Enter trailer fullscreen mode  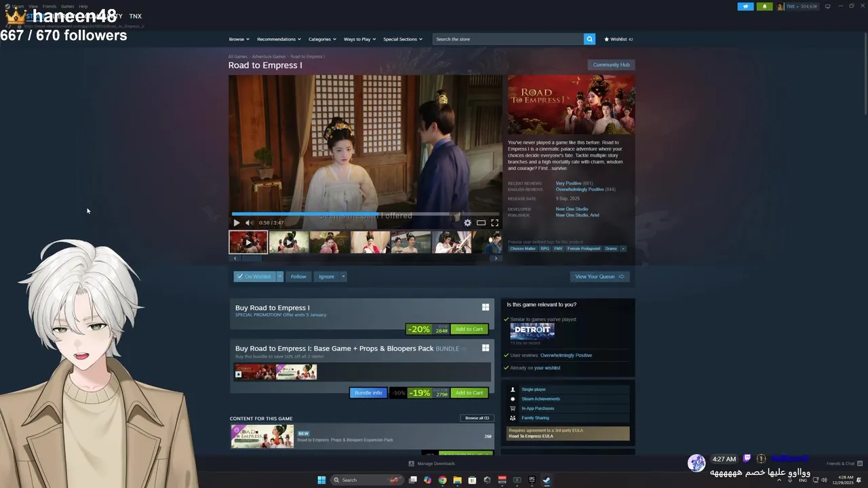[x=494, y=222]
